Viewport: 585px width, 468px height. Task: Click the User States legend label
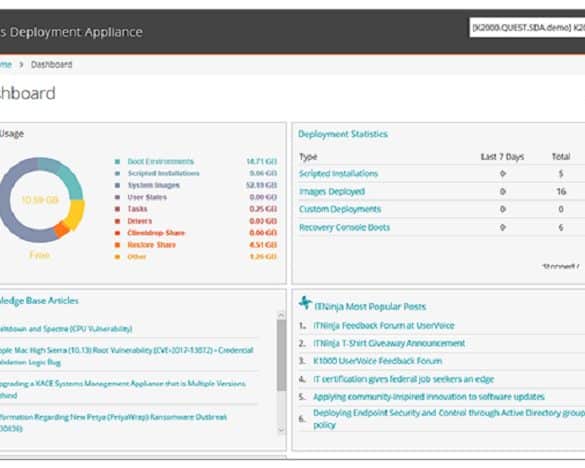(x=147, y=197)
